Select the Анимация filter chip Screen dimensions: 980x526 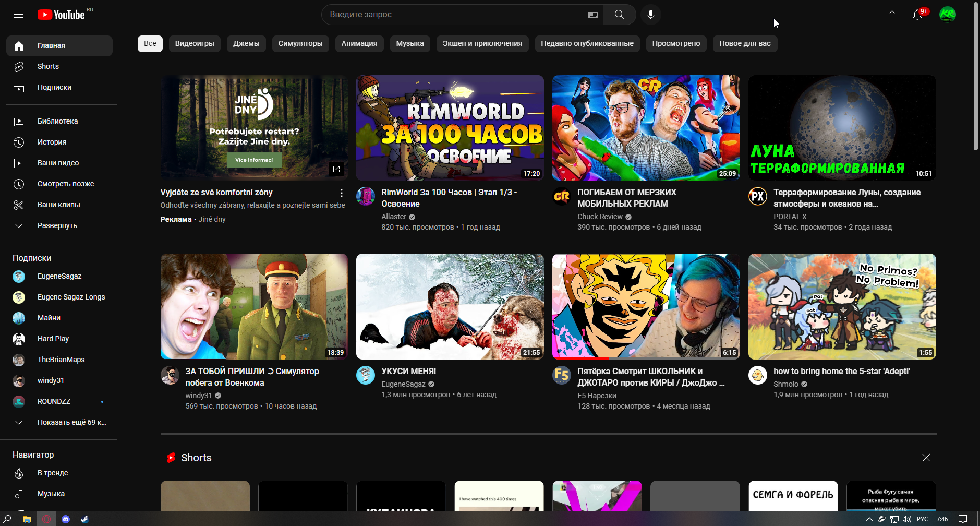[359, 44]
